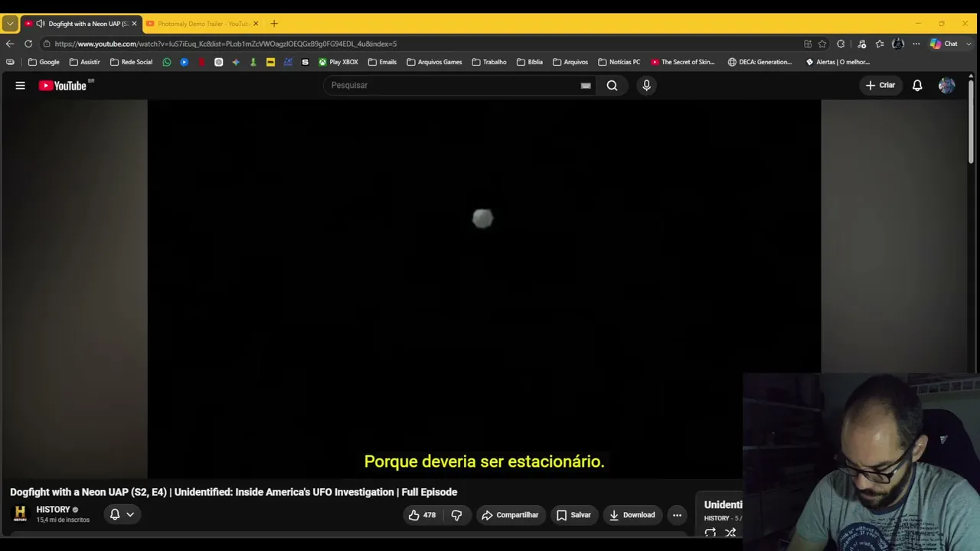Screen dimensions: 980x551
Task: Open the Rede Social bookmarks folder
Action: [131, 62]
